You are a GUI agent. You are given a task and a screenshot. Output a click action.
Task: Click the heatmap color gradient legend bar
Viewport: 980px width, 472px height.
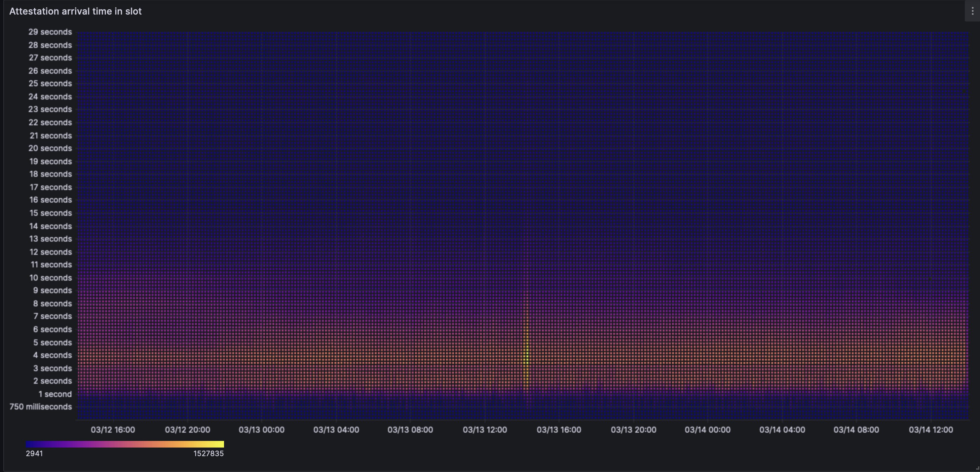tap(125, 444)
